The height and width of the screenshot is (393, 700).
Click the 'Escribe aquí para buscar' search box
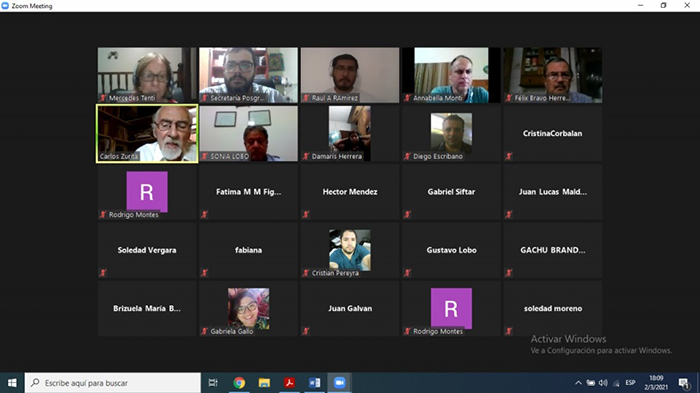(112, 383)
